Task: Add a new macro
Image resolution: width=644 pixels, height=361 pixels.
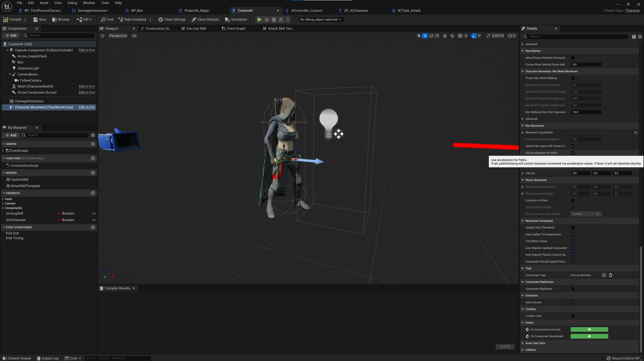Action: pos(93,173)
